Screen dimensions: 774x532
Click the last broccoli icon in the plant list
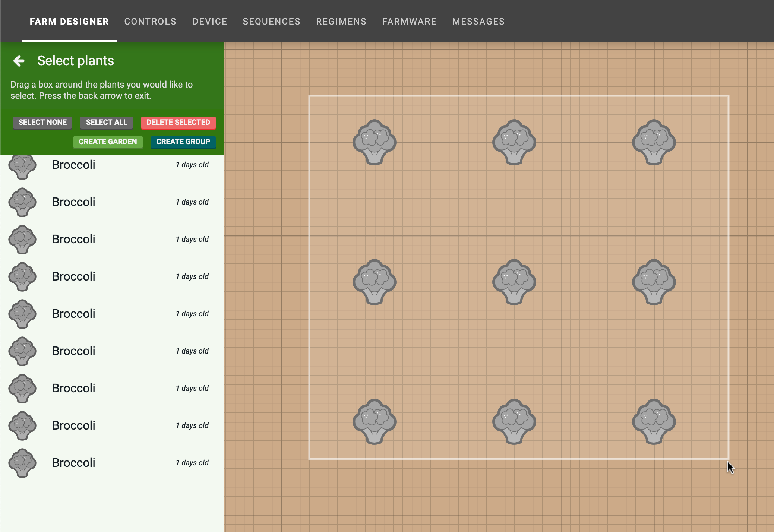(x=22, y=463)
